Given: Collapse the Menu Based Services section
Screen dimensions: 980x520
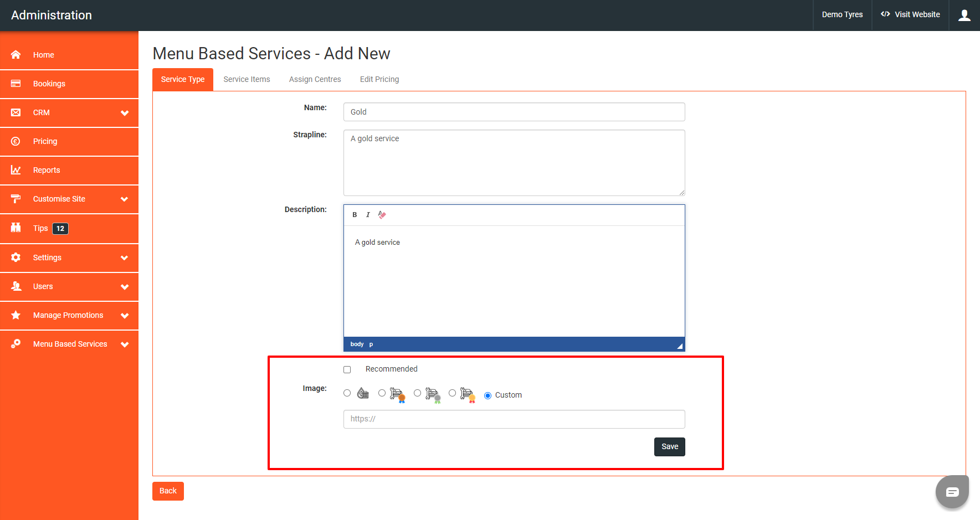Looking at the screenshot, I should coord(125,344).
